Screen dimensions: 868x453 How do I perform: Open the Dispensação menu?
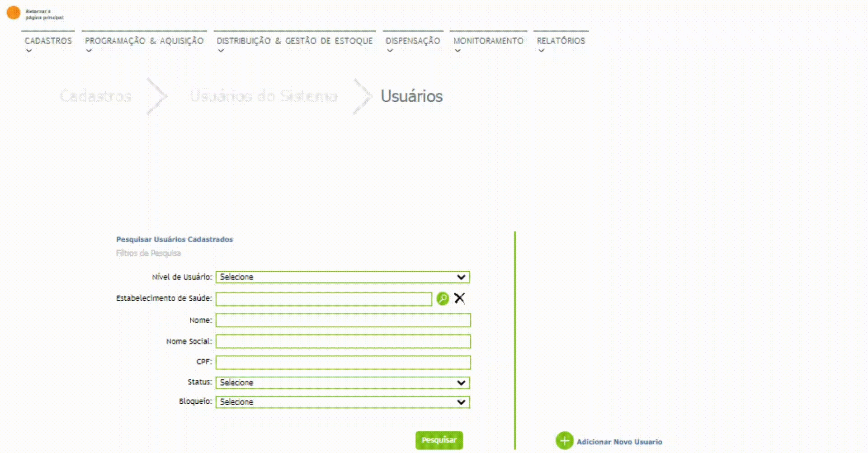[x=413, y=41]
